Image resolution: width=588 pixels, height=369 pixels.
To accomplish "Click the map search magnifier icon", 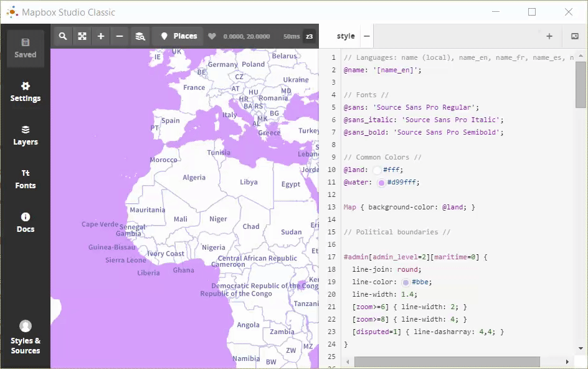I will click(x=63, y=36).
